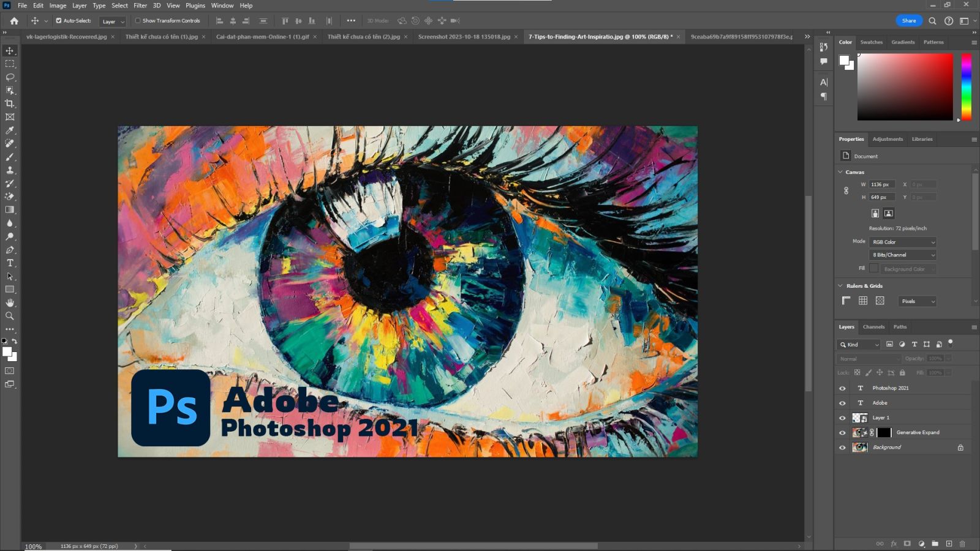Select the Lasso tool
Screen dimensions: 980x551
click(9, 77)
